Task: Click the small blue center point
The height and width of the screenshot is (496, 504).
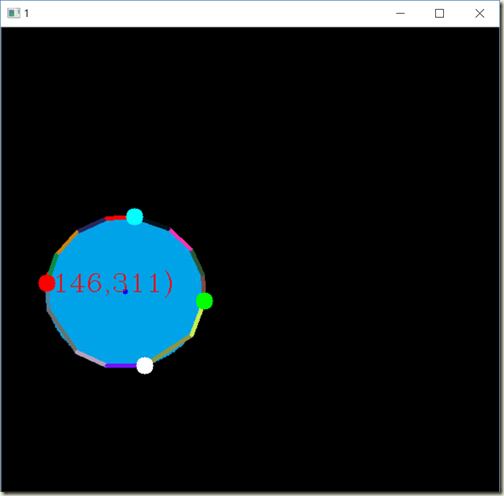Action: (125, 292)
